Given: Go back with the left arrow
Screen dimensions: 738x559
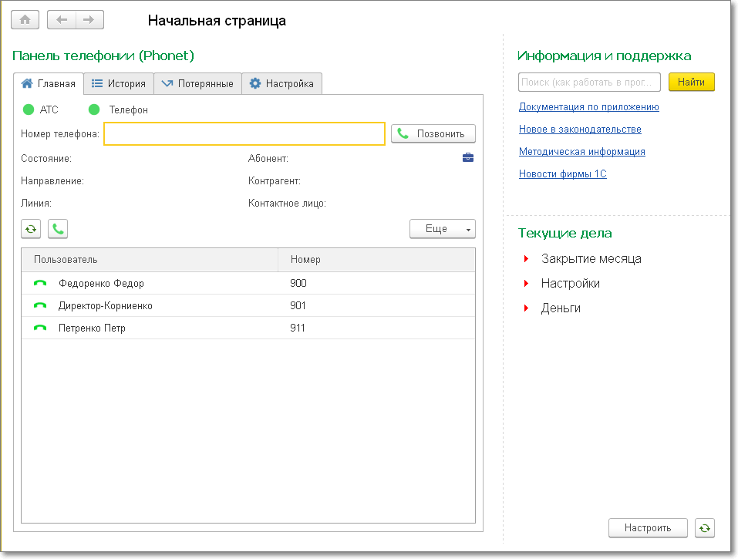Looking at the screenshot, I should pos(63,20).
